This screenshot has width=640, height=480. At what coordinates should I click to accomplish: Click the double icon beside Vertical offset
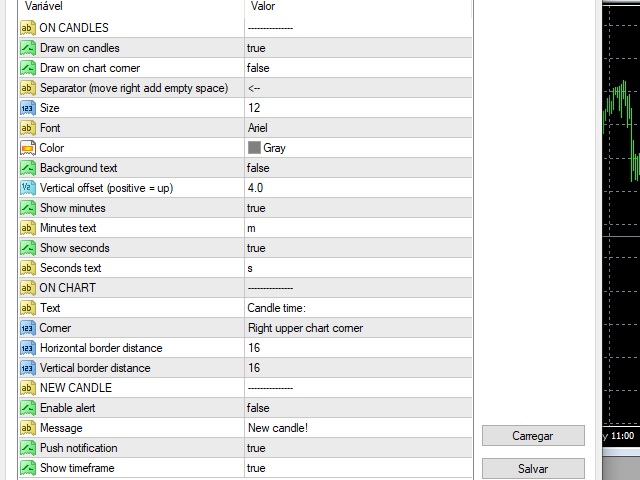point(28,188)
